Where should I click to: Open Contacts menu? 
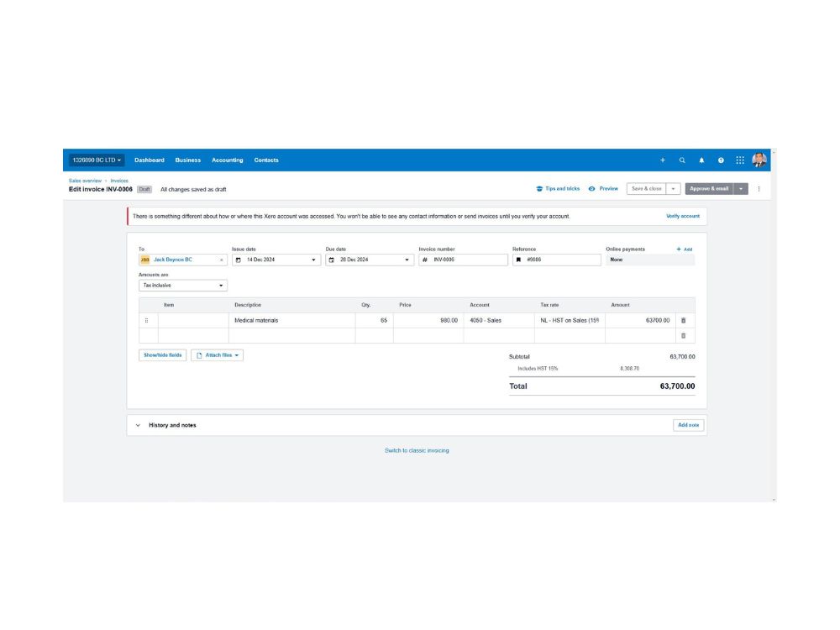[266, 160]
